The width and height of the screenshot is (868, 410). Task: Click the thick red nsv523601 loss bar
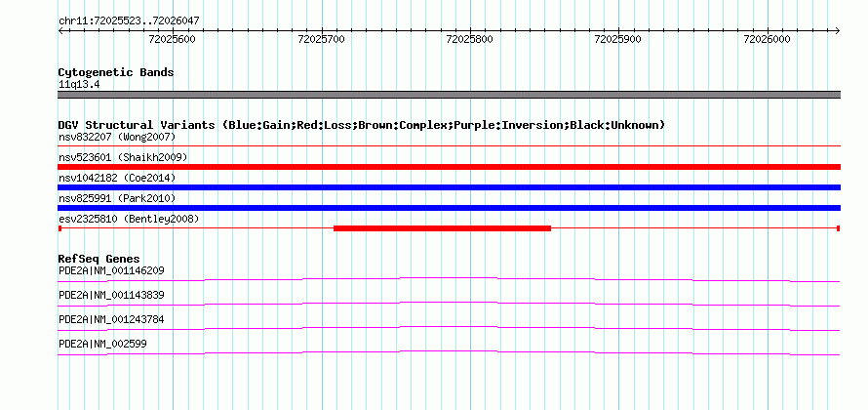449,167
